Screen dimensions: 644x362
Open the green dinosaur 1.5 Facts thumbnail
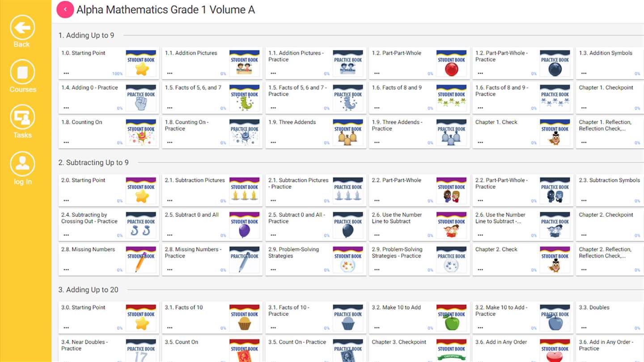click(245, 98)
